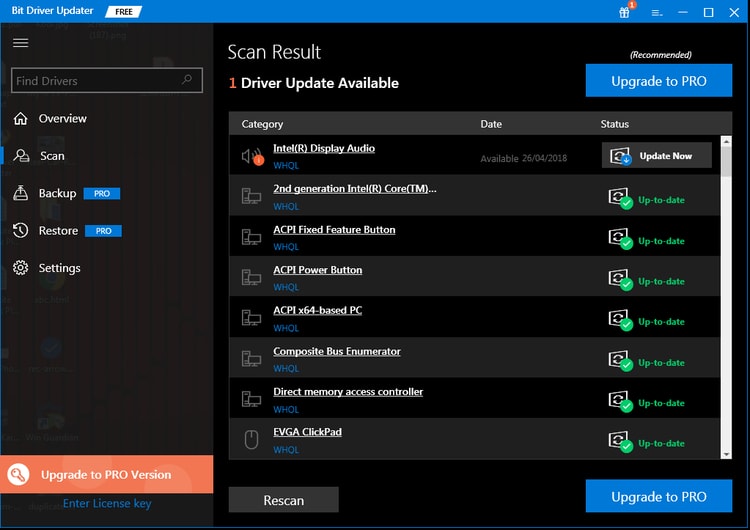Open EVGA ClickPad driver link
Image resolution: width=750 pixels, height=530 pixels.
click(x=307, y=432)
